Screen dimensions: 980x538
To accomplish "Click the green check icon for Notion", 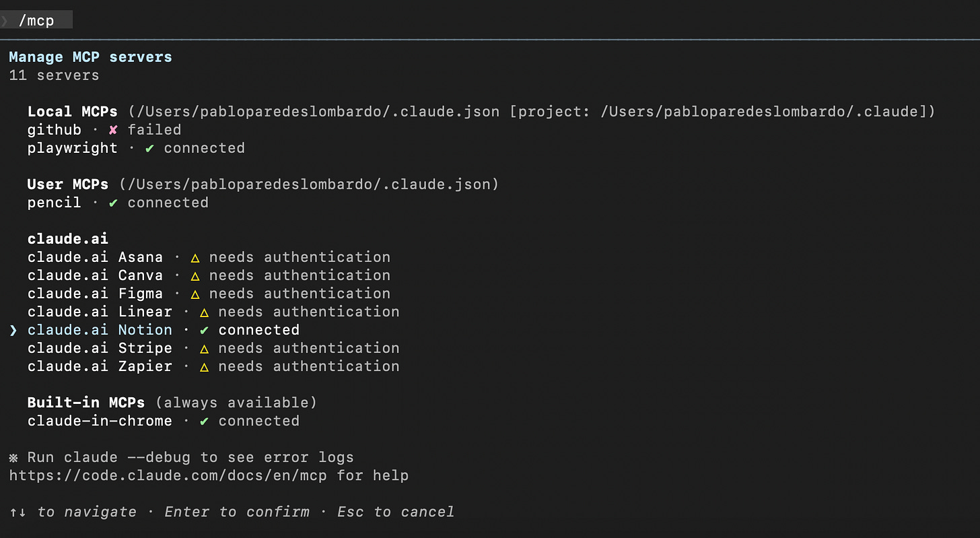I will 204,329.
